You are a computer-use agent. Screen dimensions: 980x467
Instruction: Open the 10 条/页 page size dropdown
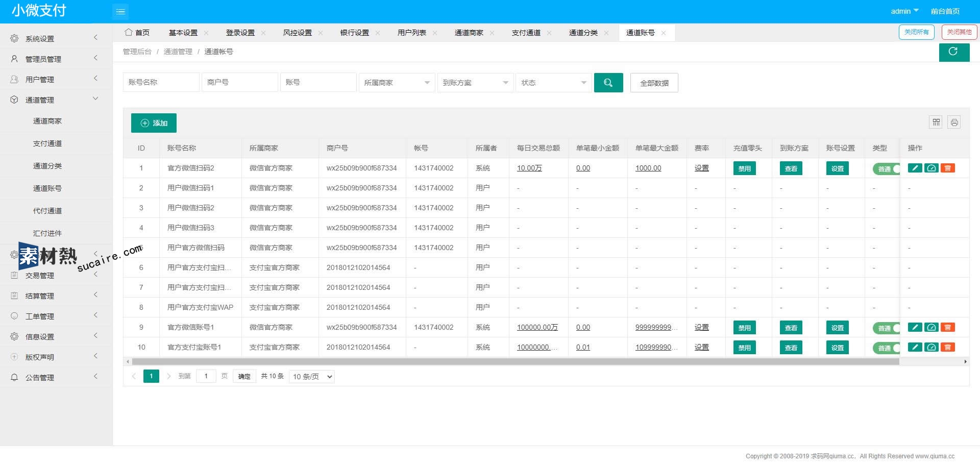click(311, 377)
